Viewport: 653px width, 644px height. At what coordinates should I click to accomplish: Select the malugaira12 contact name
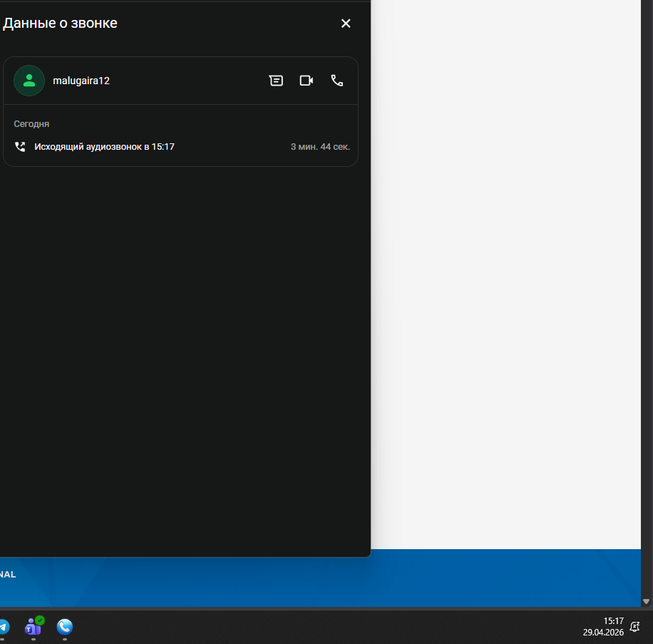[81, 81]
